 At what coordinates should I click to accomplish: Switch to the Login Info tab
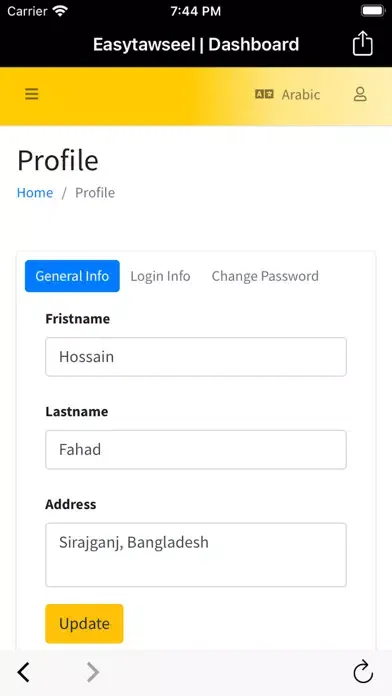[x=160, y=276]
